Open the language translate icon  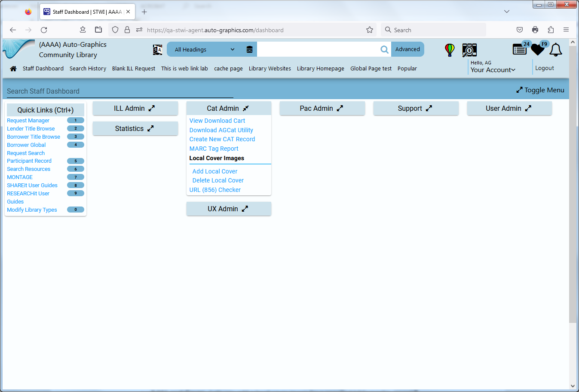157,50
